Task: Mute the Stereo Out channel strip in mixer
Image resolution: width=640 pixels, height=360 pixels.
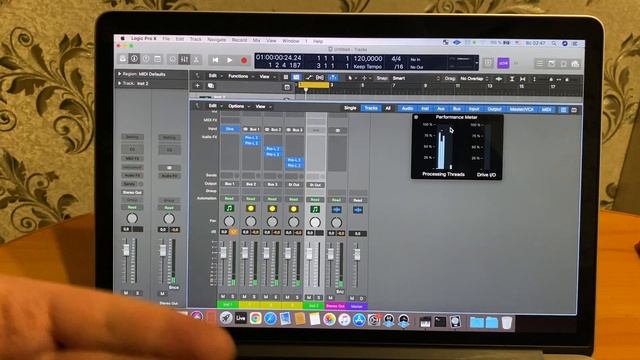Action: tap(331, 298)
